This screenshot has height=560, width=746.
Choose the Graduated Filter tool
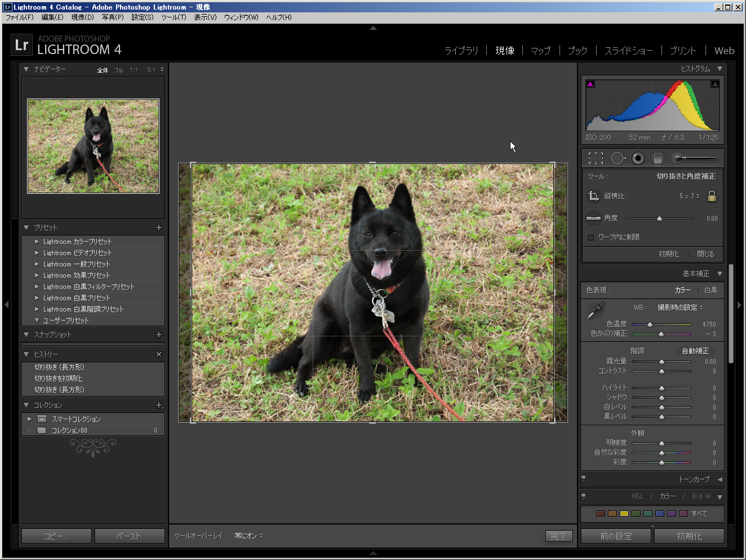click(658, 158)
